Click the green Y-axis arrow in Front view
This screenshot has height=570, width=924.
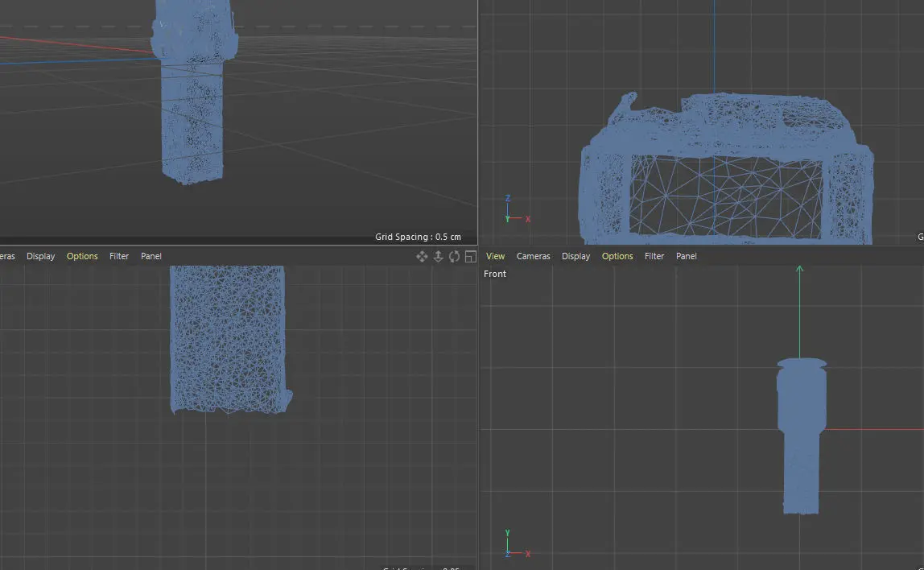pos(800,270)
